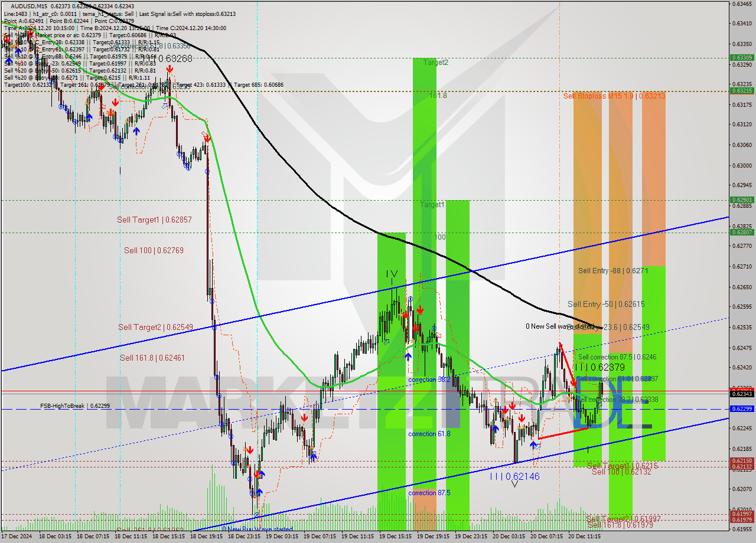Click the green 0.62901 price tag
Viewport: 756px width, 543px height.
[x=742, y=199]
